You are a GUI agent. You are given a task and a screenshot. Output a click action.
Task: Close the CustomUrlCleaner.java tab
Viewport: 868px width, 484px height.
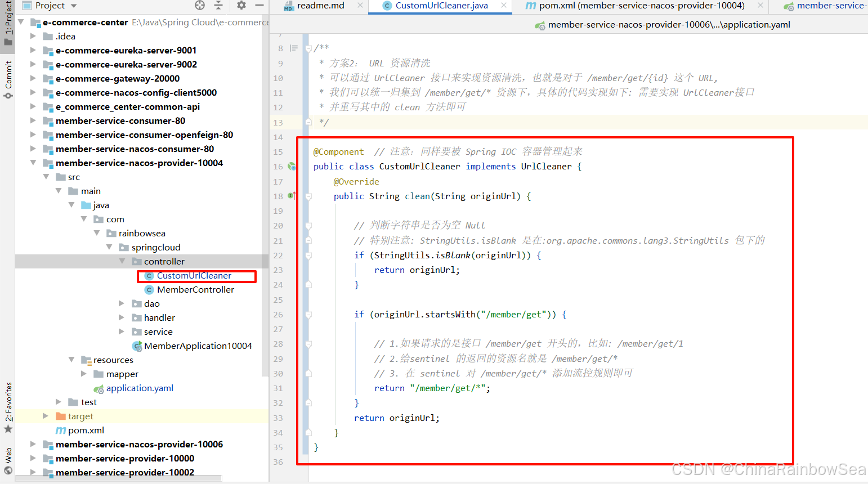[504, 6]
